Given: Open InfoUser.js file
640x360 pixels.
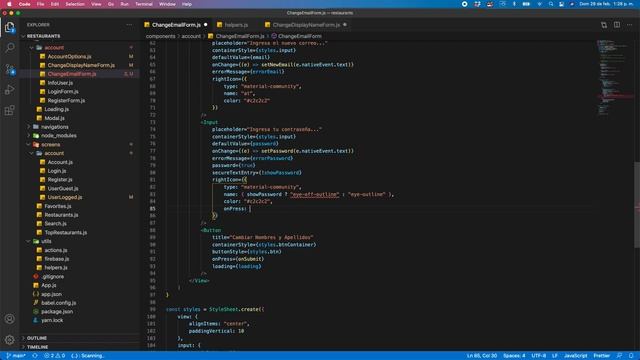Looking at the screenshot, I should point(60,83).
